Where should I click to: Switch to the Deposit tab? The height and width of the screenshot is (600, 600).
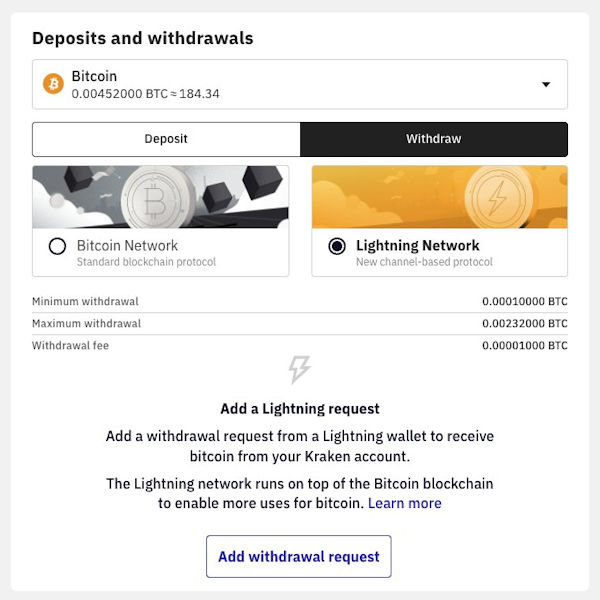166,139
